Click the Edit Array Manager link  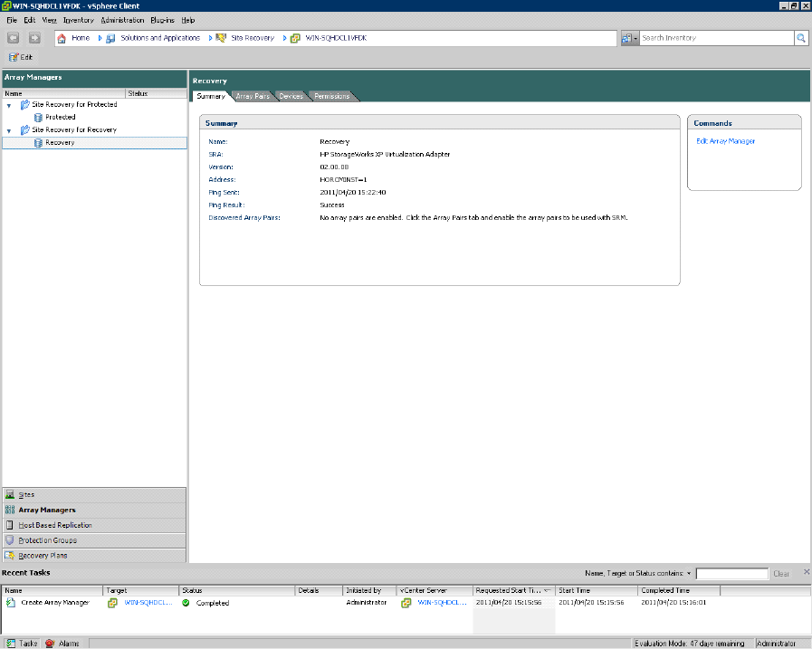(x=725, y=141)
